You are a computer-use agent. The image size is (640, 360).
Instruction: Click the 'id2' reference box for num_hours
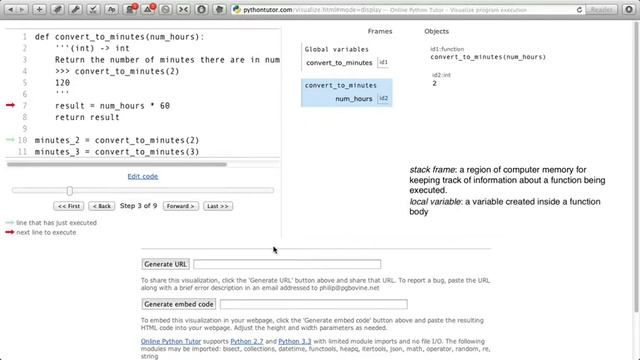coord(383,98)
